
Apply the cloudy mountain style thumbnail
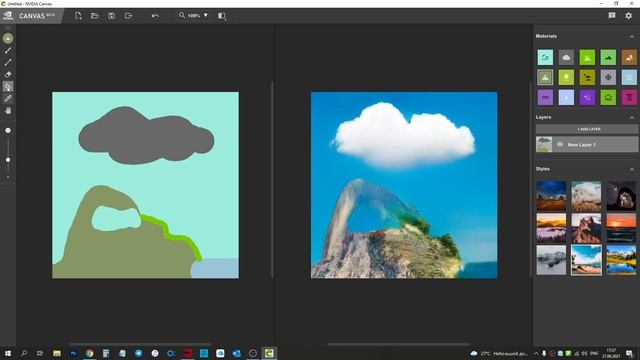coord(586,196)
